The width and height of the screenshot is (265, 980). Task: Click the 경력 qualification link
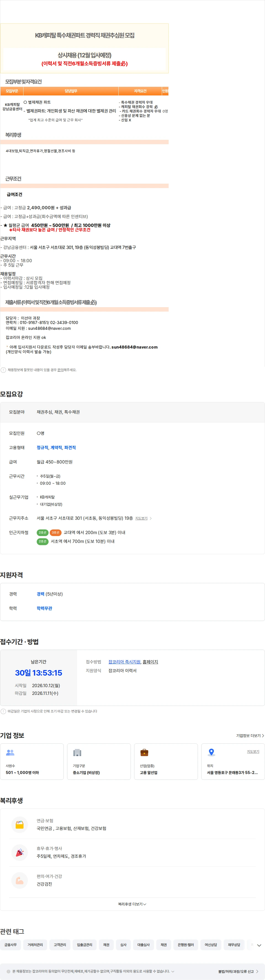coord(40,594)
